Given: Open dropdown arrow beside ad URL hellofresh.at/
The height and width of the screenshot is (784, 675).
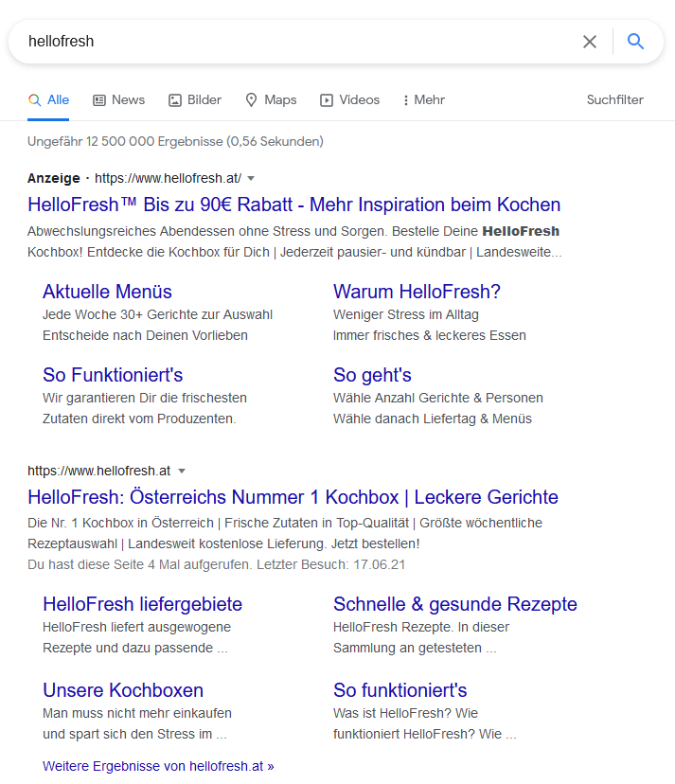Looking at the screenshot, I should point(251,179).
